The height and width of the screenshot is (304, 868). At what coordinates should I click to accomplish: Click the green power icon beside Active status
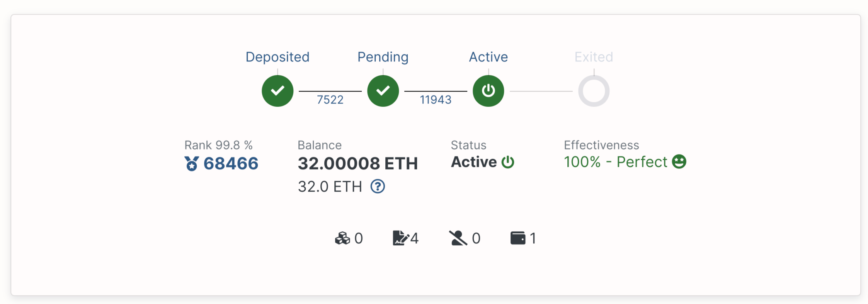click(x=508, y=162)
